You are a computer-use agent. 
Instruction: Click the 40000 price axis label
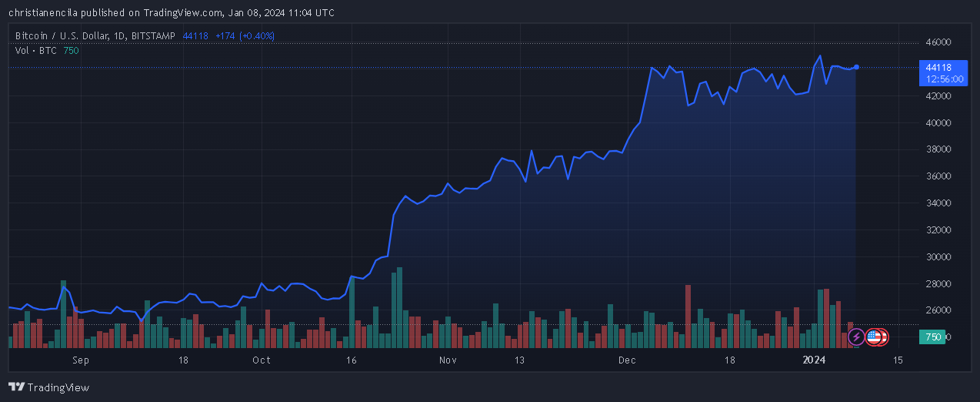938,122
